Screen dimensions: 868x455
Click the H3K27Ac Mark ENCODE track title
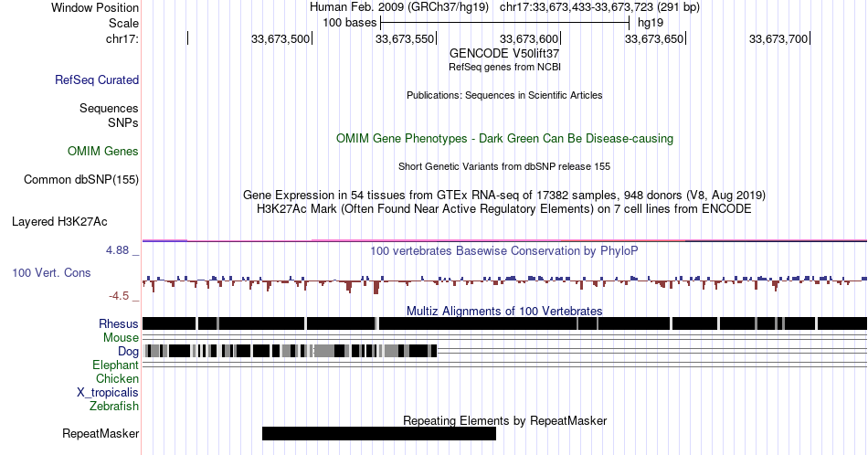point(504,208)
